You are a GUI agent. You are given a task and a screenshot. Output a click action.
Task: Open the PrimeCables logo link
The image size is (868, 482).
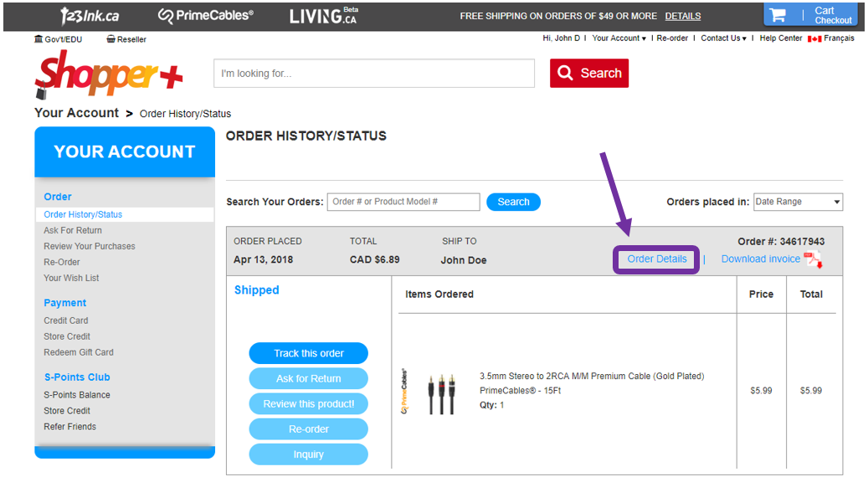coord(205,16)
